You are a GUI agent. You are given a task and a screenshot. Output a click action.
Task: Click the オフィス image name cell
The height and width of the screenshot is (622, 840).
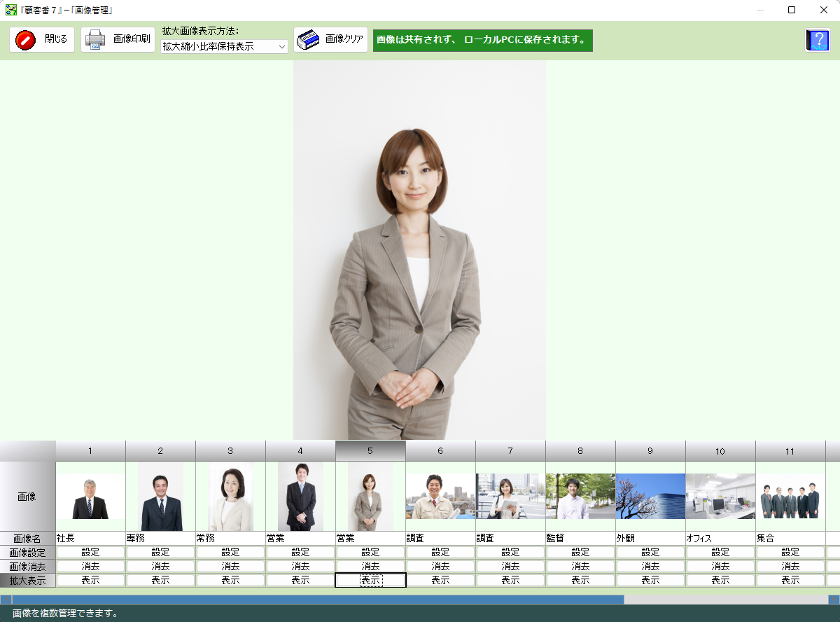coord(720,539)
